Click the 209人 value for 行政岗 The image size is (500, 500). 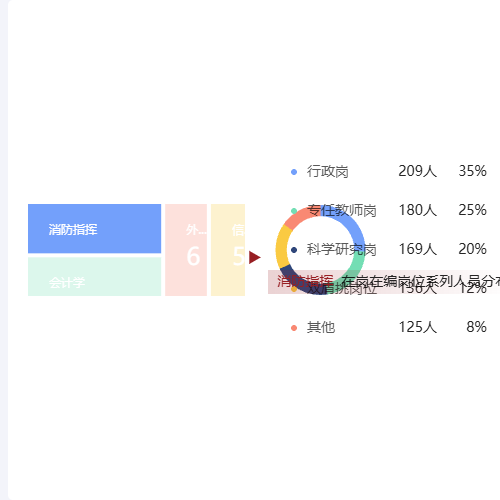[x=417, y=171]
